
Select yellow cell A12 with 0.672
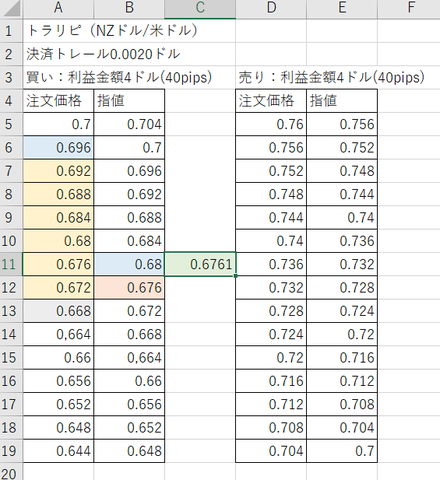pos(58,287)
